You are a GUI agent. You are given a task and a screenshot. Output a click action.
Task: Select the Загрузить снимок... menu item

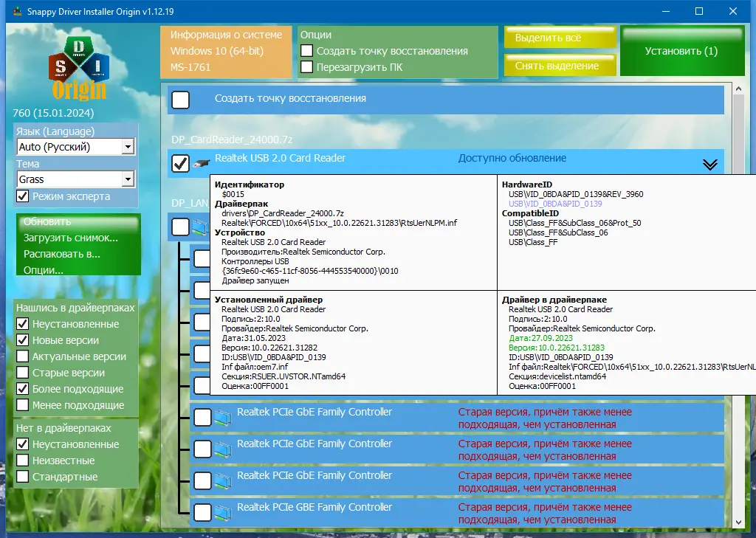coord(71,238)
